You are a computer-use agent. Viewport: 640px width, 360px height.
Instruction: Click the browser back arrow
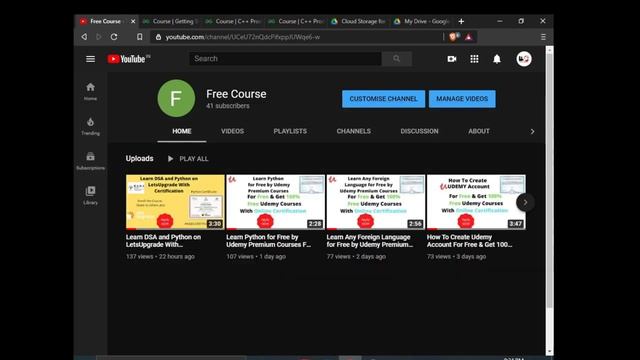84,37
